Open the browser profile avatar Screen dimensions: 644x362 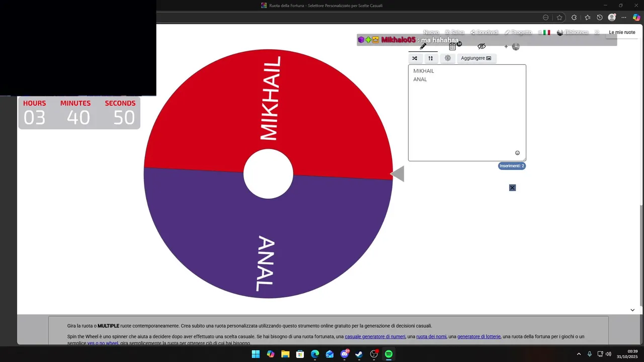coord(612,17)
